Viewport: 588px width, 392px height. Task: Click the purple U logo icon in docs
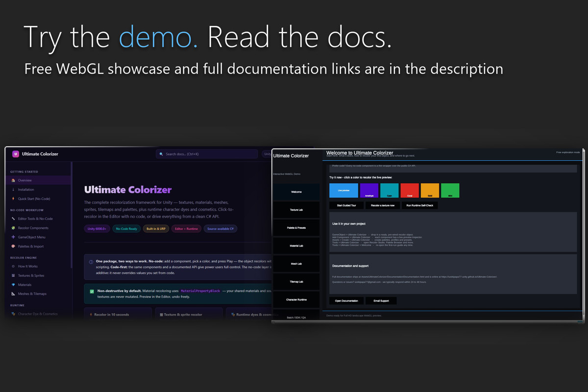16,154
